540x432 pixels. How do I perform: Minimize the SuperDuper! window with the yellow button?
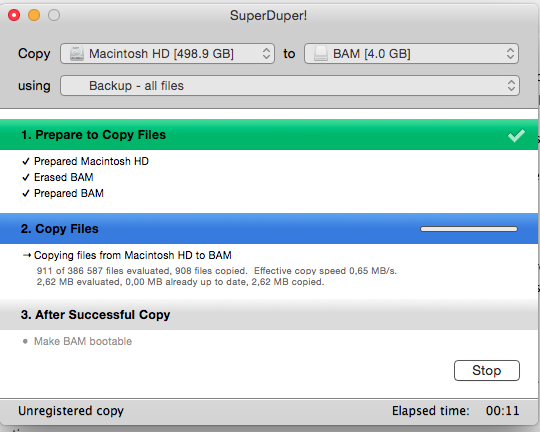[x=34, y=15]
